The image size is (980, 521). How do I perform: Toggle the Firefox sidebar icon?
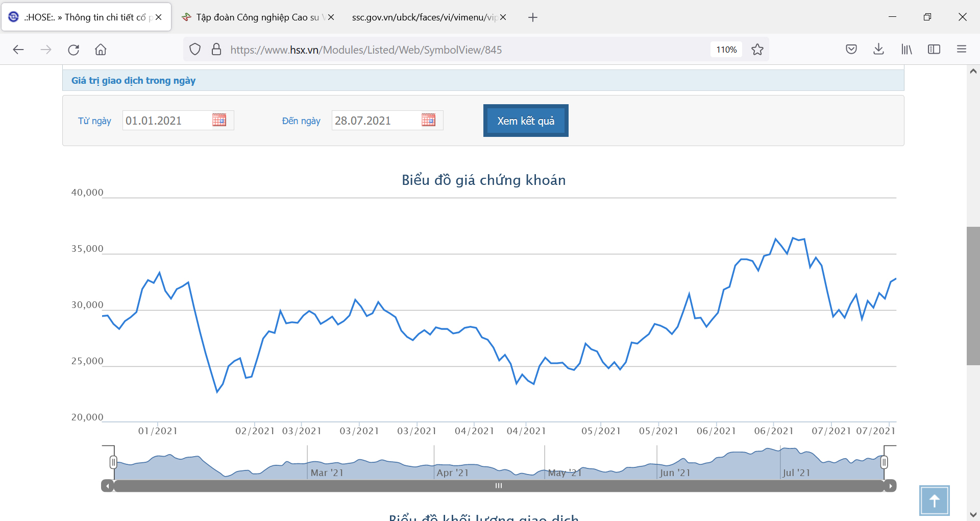(x=934, y=50)
